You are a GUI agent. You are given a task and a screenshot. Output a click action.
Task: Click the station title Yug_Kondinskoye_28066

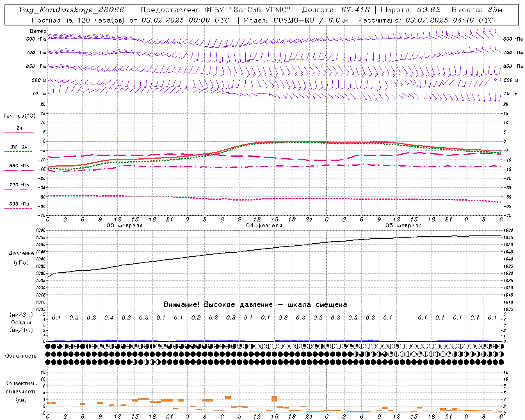click(71, 10)
